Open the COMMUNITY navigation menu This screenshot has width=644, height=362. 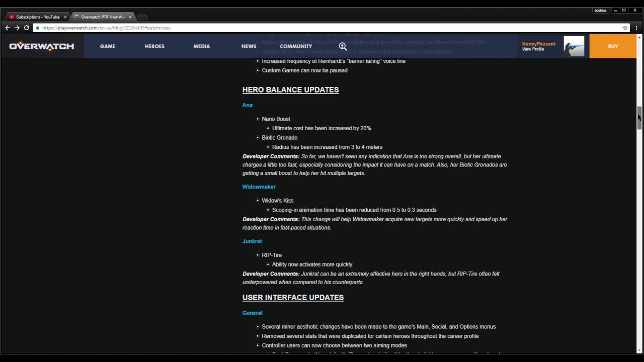[296, 46]
